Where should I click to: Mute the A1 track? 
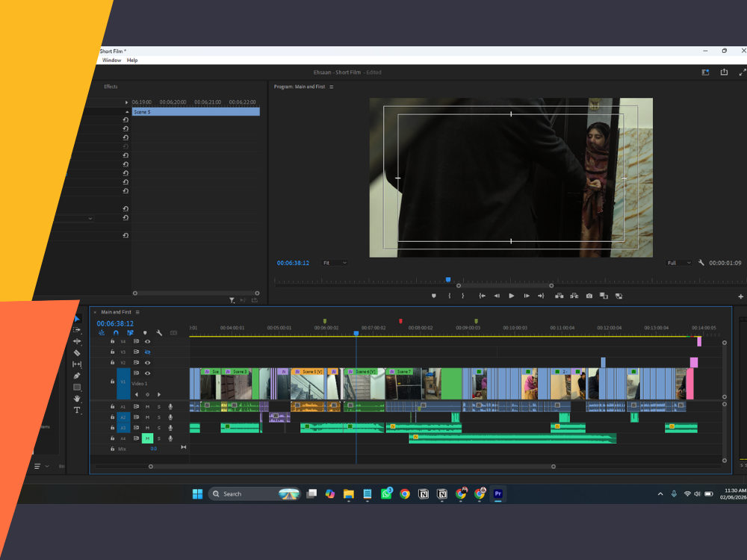pos(148,407)
